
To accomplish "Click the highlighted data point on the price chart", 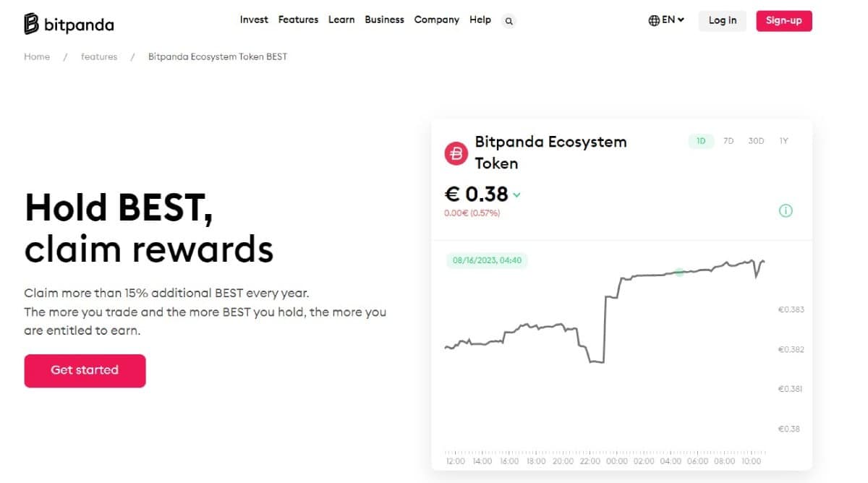I will tap(678, 273).
